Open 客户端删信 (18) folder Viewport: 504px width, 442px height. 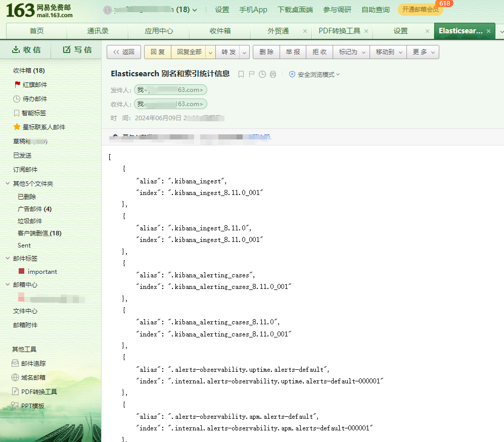click(39, 233)
